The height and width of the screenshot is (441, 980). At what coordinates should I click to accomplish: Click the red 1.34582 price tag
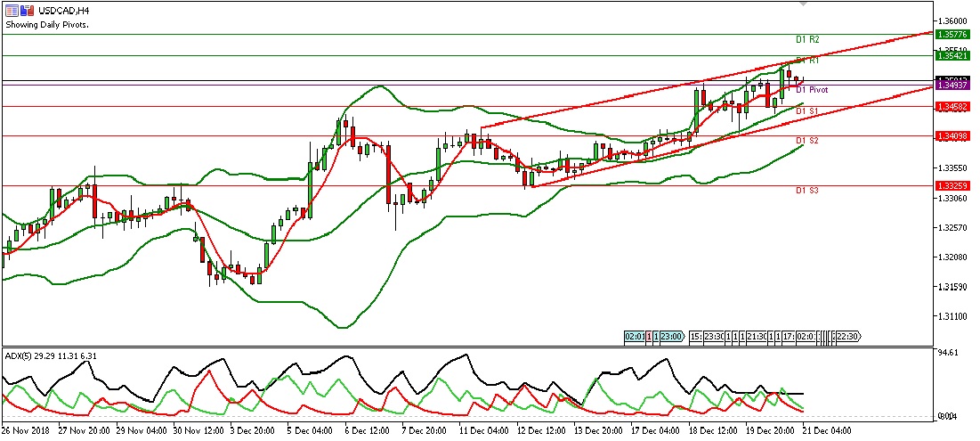pos(953,106)
